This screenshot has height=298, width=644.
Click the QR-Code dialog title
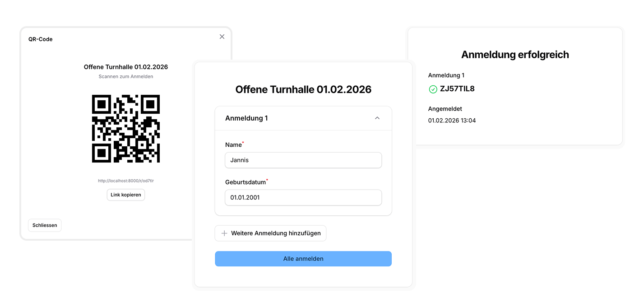coord(40,39)
